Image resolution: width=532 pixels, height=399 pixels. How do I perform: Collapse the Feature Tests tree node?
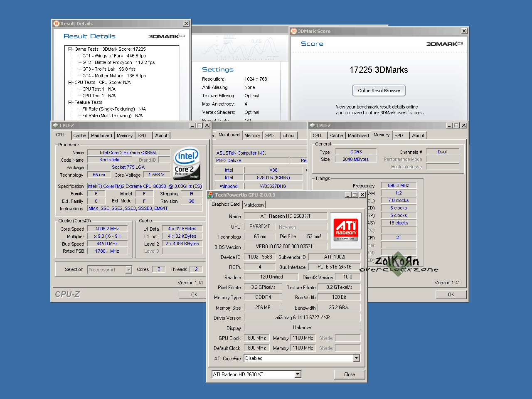tap(70, 102)
